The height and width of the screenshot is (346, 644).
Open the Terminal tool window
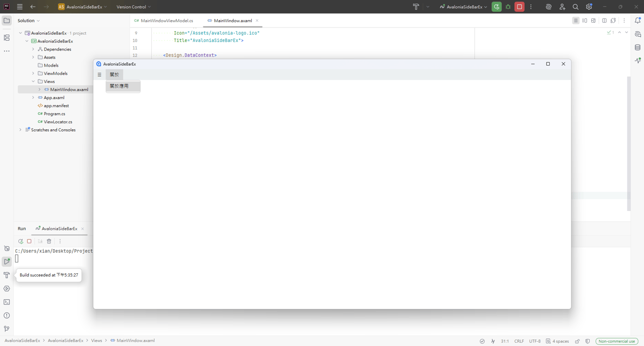[7, 302]
